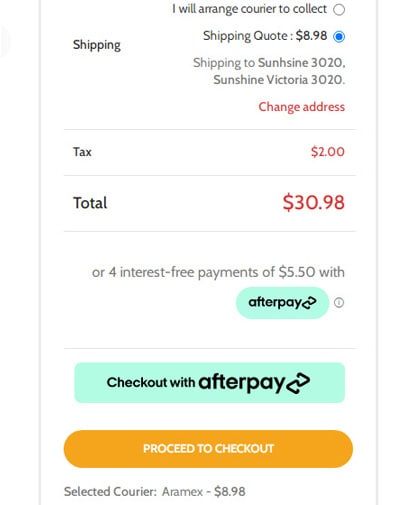Screen dimensions: 413x505
Task: Click the 'Shipping Quote :' label text
Action: [x=248, y=36]
